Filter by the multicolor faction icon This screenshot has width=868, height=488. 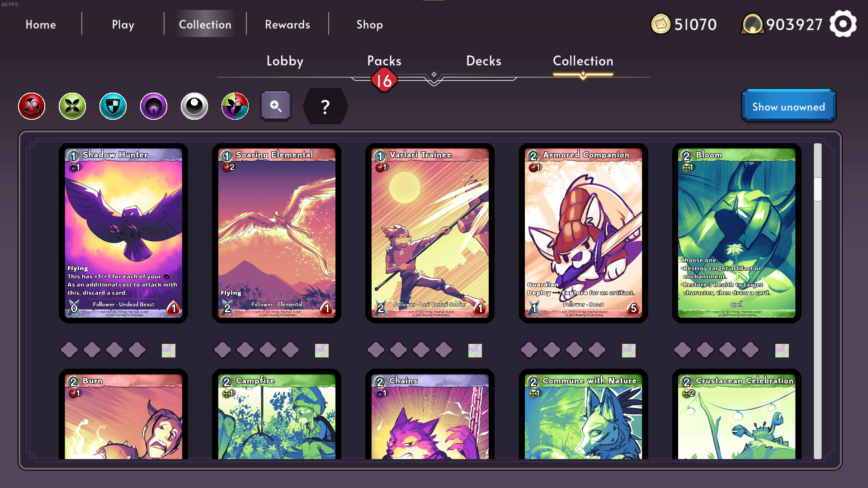pos(235,107)
